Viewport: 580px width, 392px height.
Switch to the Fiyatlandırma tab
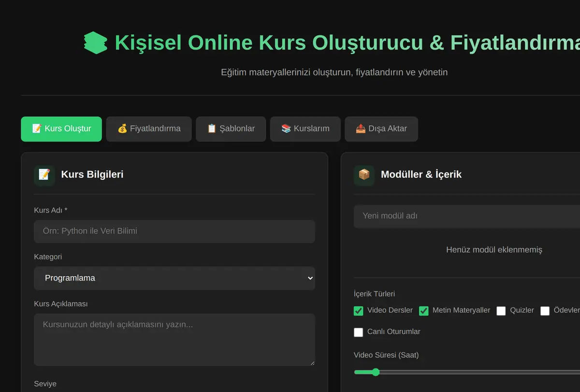click(149, 129)
